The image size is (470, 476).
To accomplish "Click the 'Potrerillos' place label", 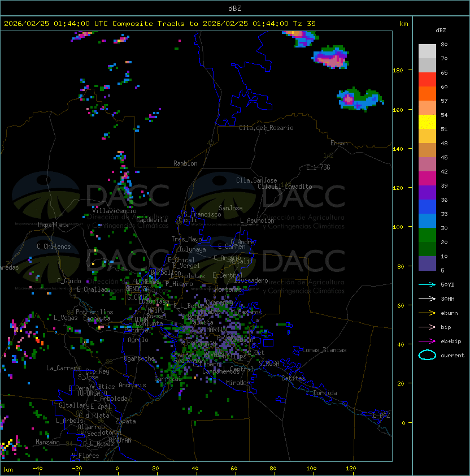I will (94, 312).
